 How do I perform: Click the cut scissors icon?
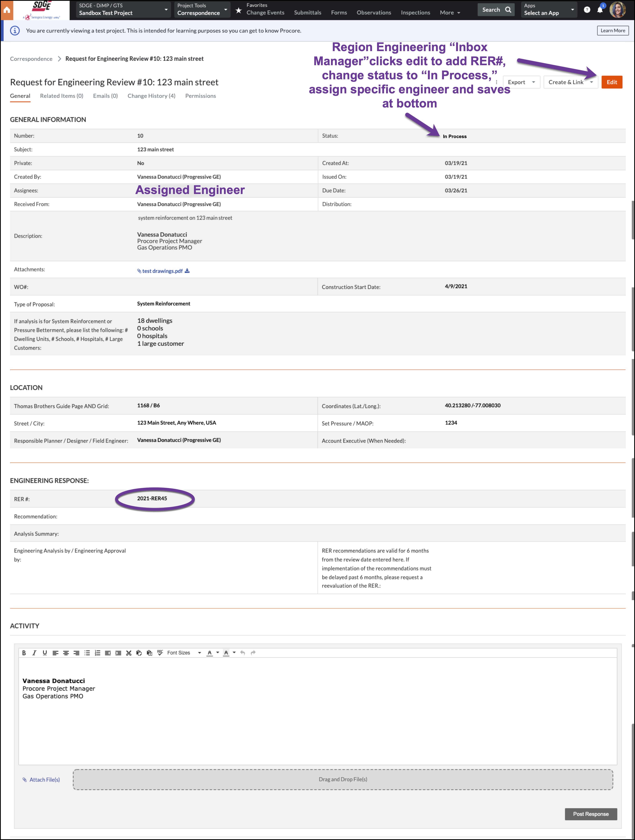tap(129, 653)
